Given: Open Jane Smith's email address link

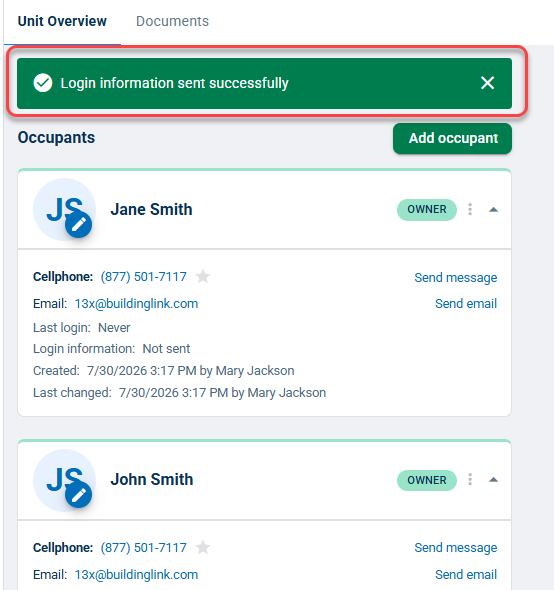Looking at the screenshot, I should pyautogui.click(x=136, y=304).
